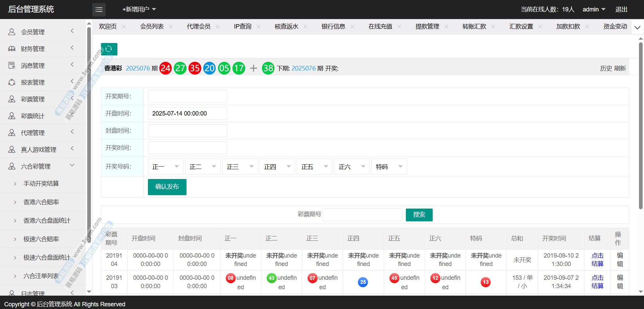The width and height of the screenshot is (644, 309).
Task: Switch to the 银行信息 tab
Action: 333,27
